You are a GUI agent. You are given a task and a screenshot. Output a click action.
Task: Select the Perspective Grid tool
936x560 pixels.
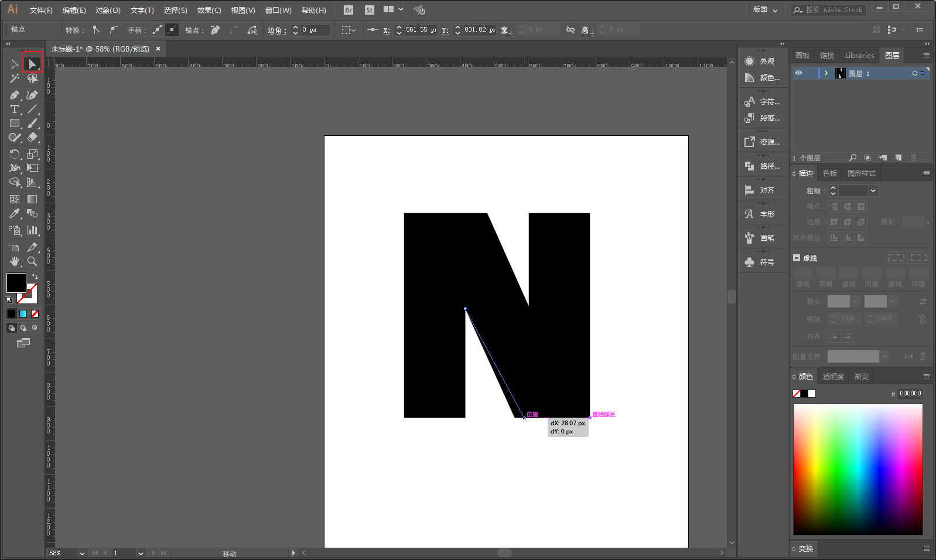[32, 183]
